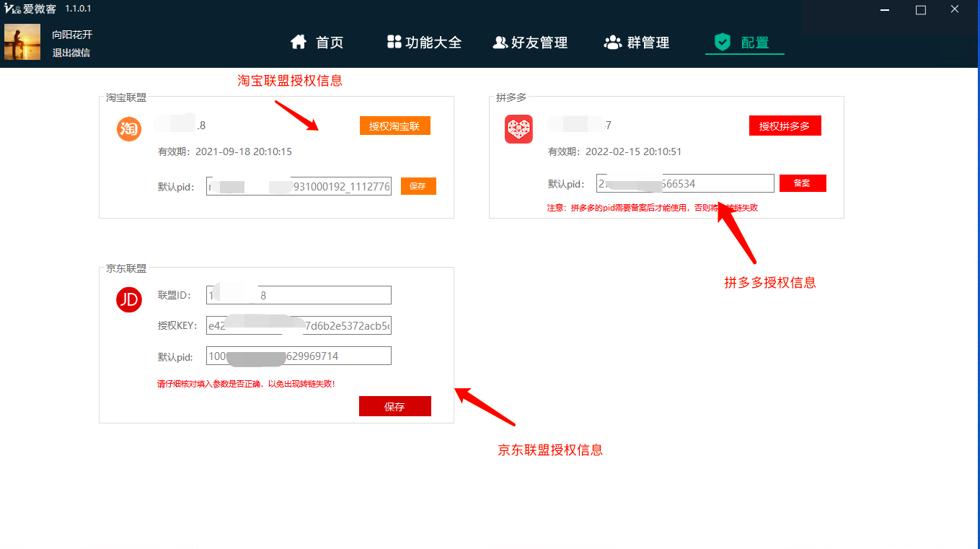Switch to 好友管理 friend management tab

530,43
